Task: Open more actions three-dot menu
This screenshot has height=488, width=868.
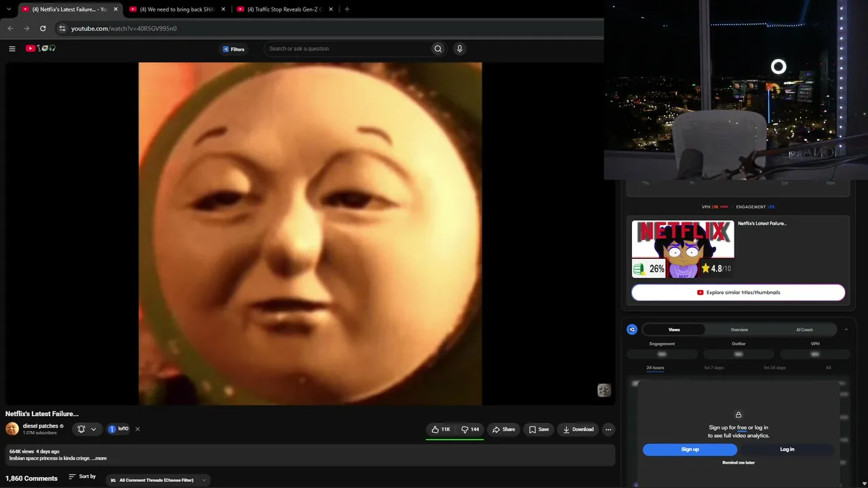Action: (x=608, y=429)
